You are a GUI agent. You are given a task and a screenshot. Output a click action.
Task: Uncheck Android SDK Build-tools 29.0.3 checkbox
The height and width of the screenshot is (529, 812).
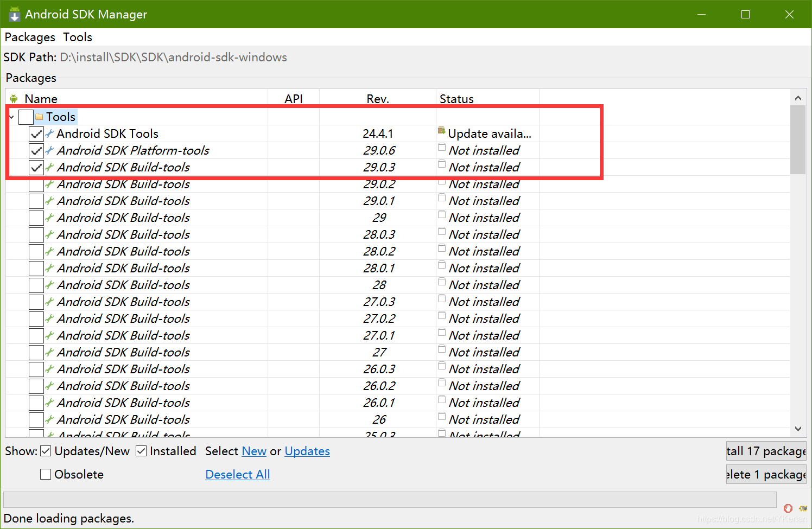[x=36, y=167]
